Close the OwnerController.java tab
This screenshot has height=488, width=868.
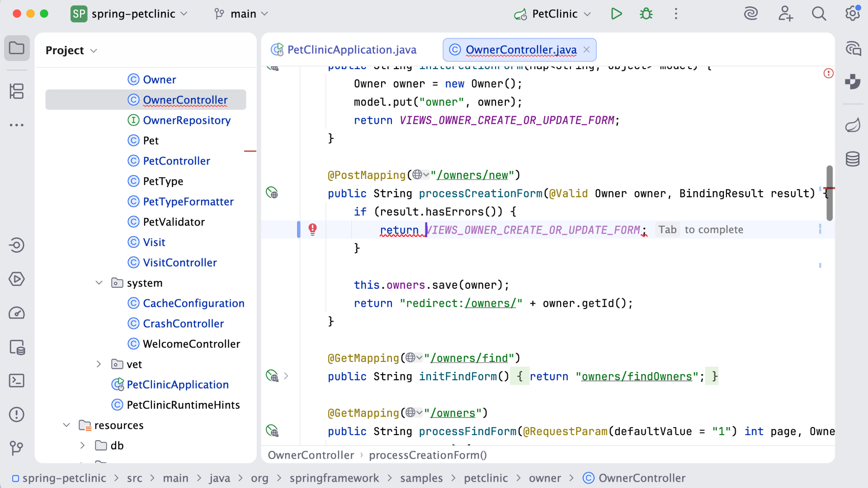tap(586, 50)
